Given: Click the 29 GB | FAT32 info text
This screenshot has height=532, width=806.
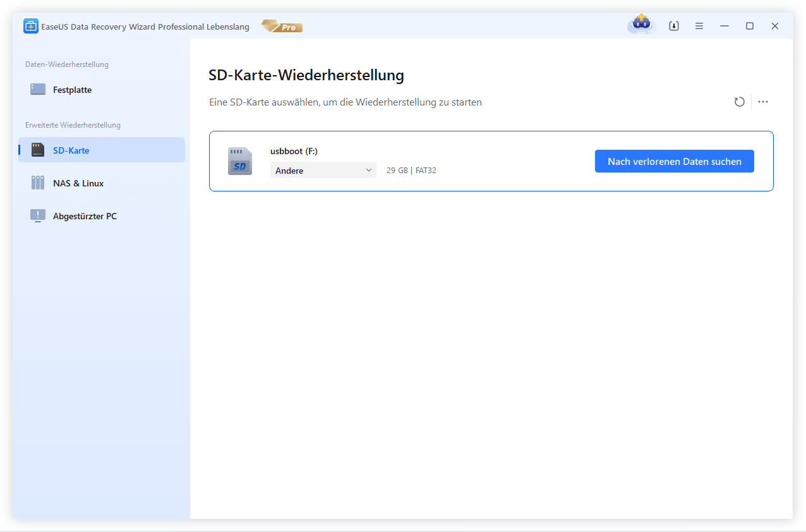Looking at the screenshot, I should tap(411, 171).
